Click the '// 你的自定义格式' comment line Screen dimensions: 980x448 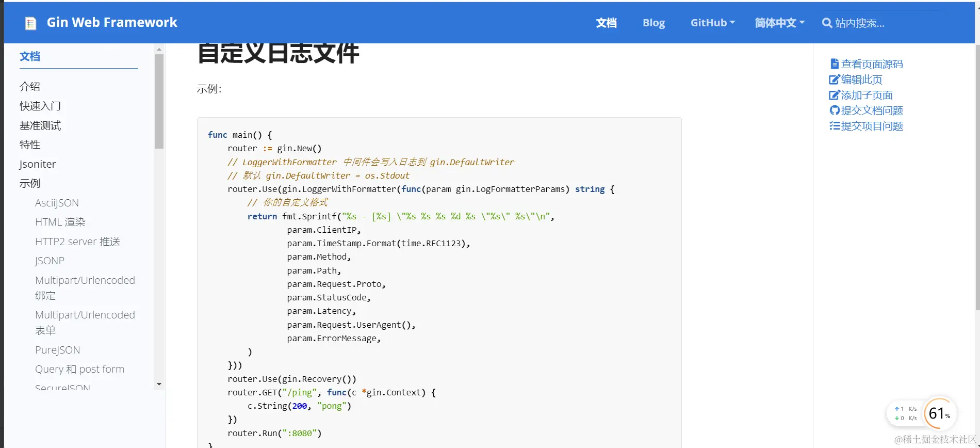tap(288, 202)
